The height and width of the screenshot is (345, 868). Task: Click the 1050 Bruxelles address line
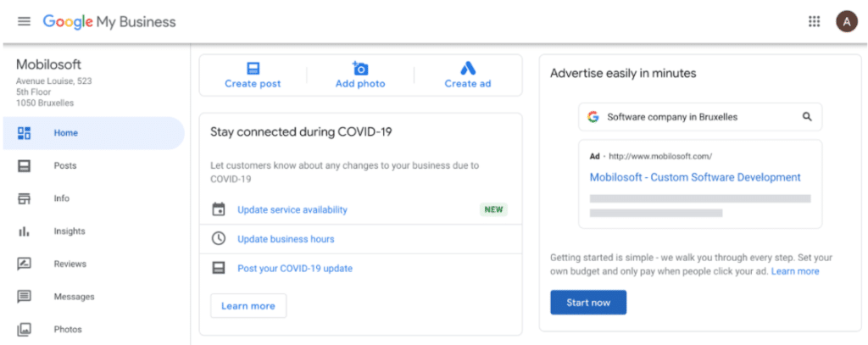tap(45, 103)
